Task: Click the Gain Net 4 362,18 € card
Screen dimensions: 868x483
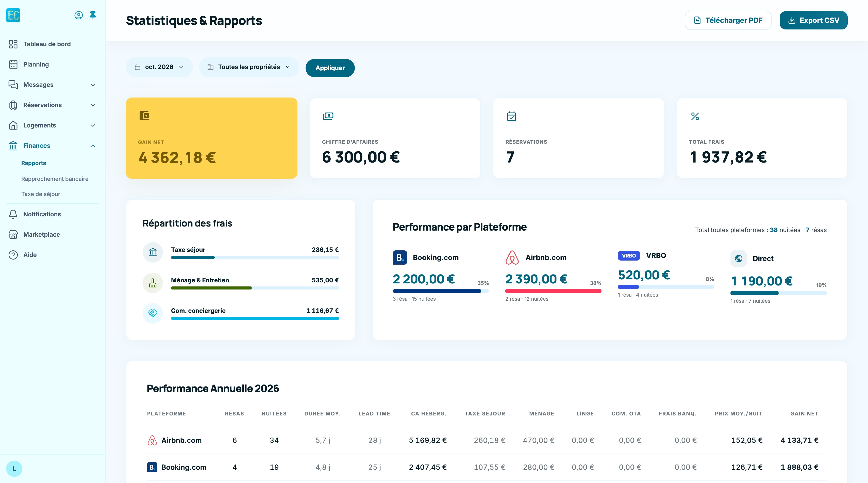Action: pos(212,138)
